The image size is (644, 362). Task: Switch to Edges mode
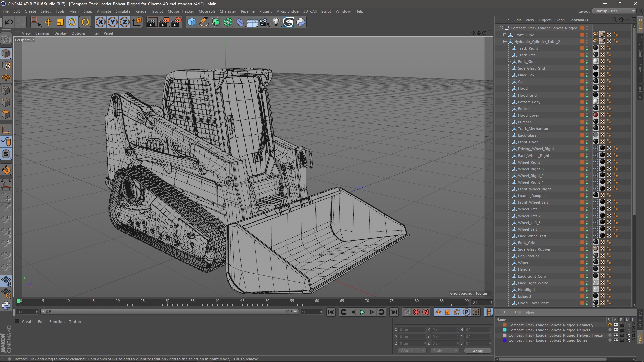[6, 102]
